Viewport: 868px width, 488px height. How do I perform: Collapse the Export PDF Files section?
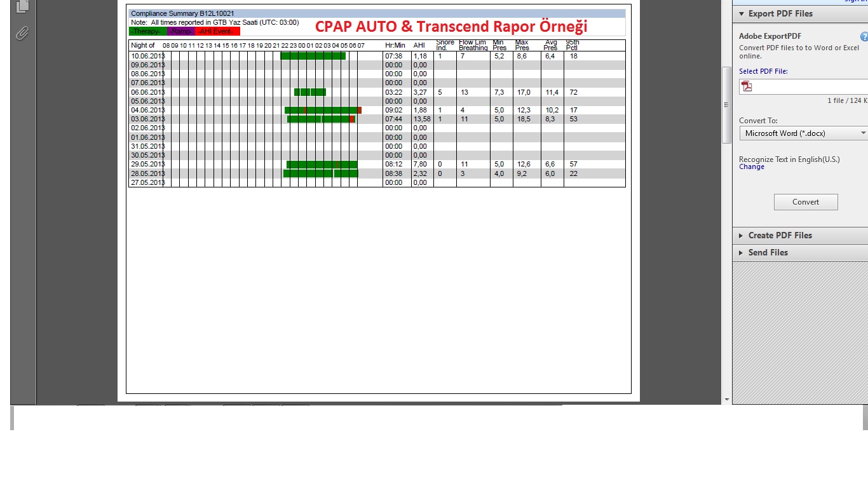tap(741, 14)
